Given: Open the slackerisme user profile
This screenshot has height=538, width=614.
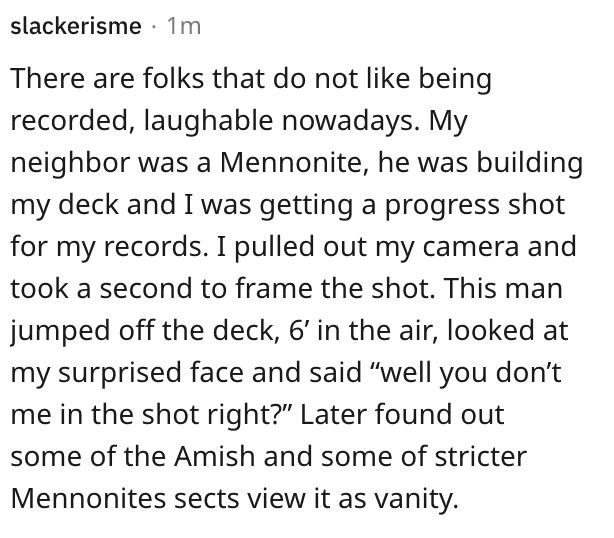Looking at the screenshot, I should tap(76, 27).
